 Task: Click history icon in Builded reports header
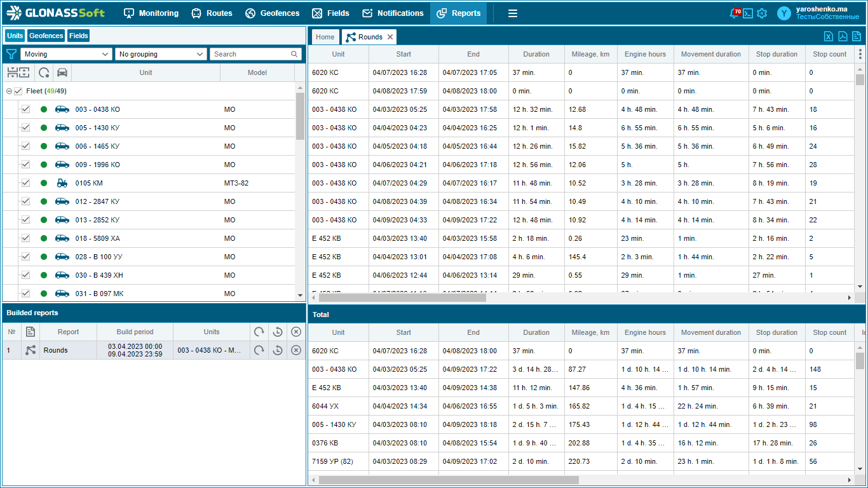tap(278, 332)
